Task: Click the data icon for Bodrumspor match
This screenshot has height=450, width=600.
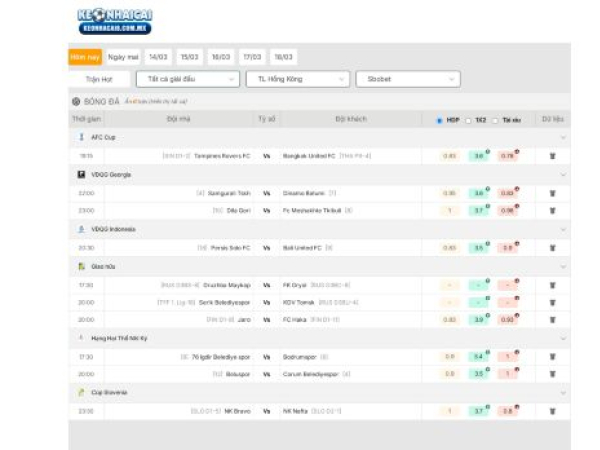Action: click(552, 357)
